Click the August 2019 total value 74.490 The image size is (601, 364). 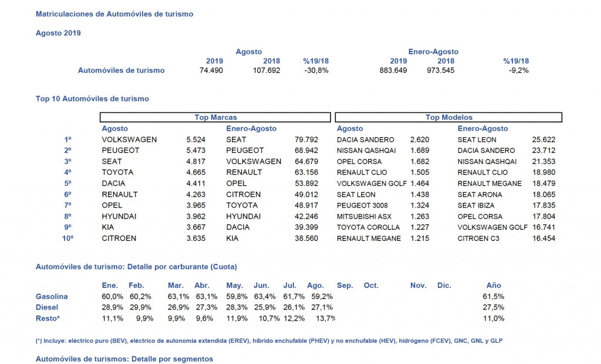click(211, 70)
